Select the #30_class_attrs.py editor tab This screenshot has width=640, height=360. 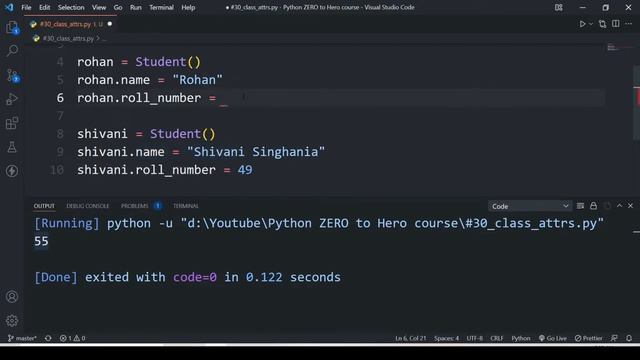coord(70,24)
